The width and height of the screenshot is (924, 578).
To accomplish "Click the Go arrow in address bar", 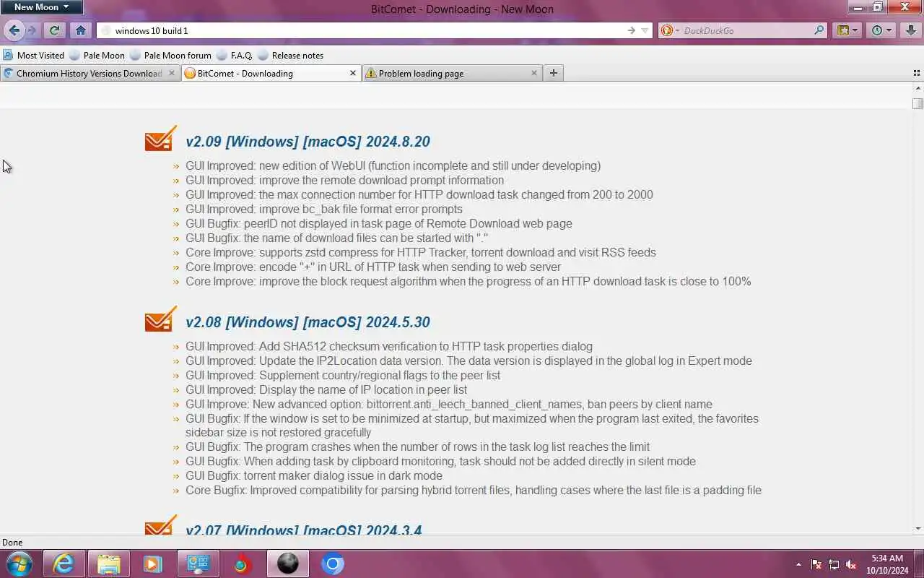I will (x=631, y=30).
